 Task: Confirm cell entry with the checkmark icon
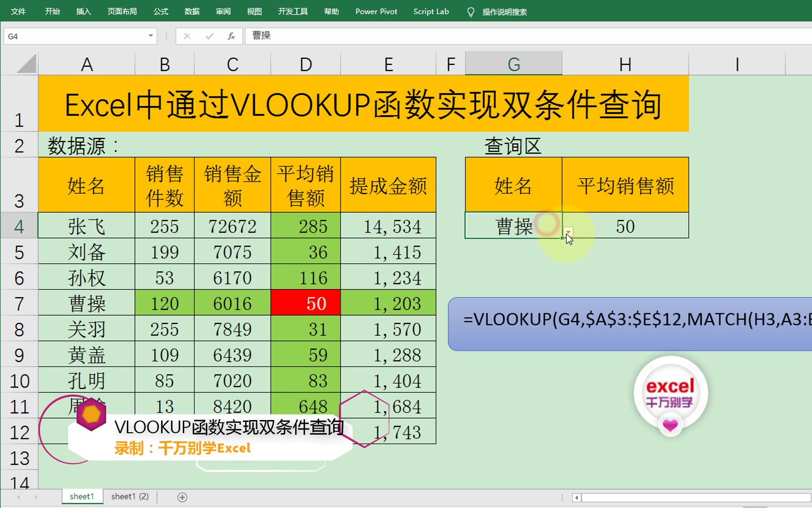[208, 35]
